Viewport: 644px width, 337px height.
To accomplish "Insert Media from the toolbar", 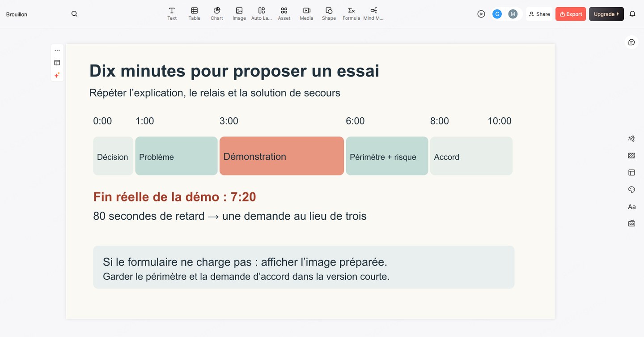I will pyautogui.click(x=306, y=14).
